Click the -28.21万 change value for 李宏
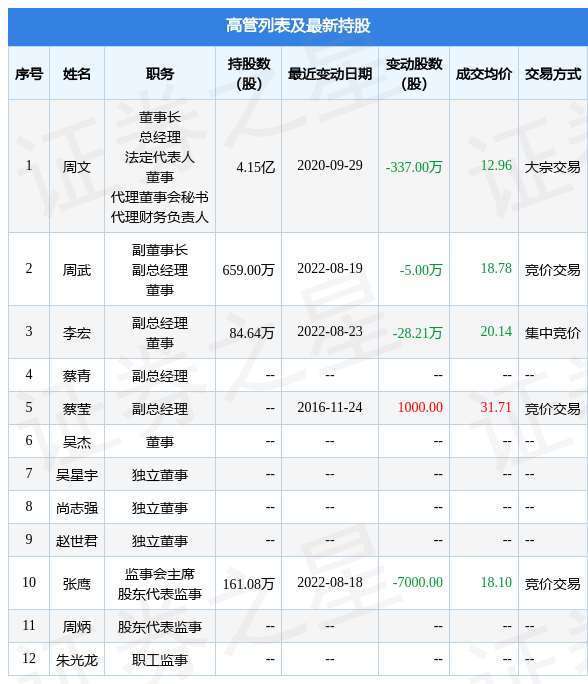Viewport: 588px width, 684px height. [417, 333]
